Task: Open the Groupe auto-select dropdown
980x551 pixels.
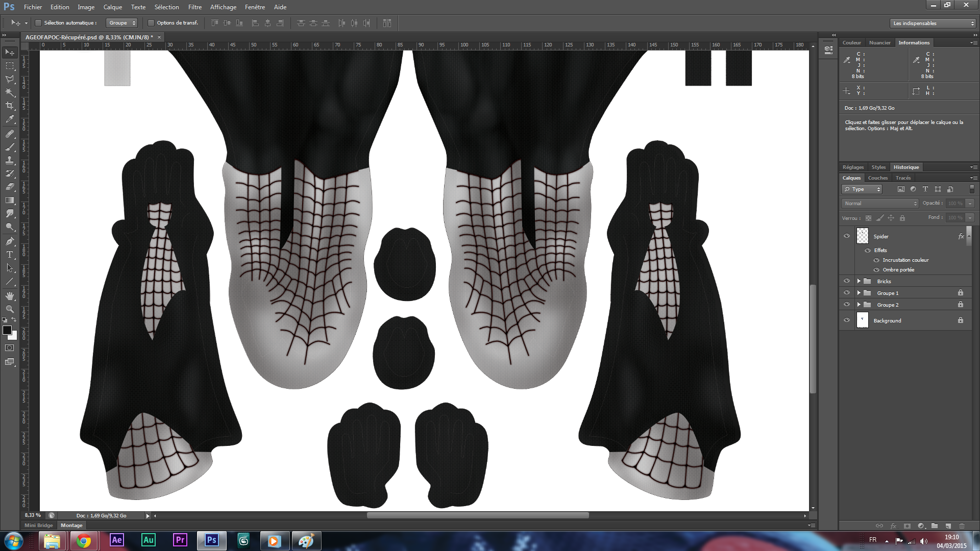Action: [x=122, y=23]
